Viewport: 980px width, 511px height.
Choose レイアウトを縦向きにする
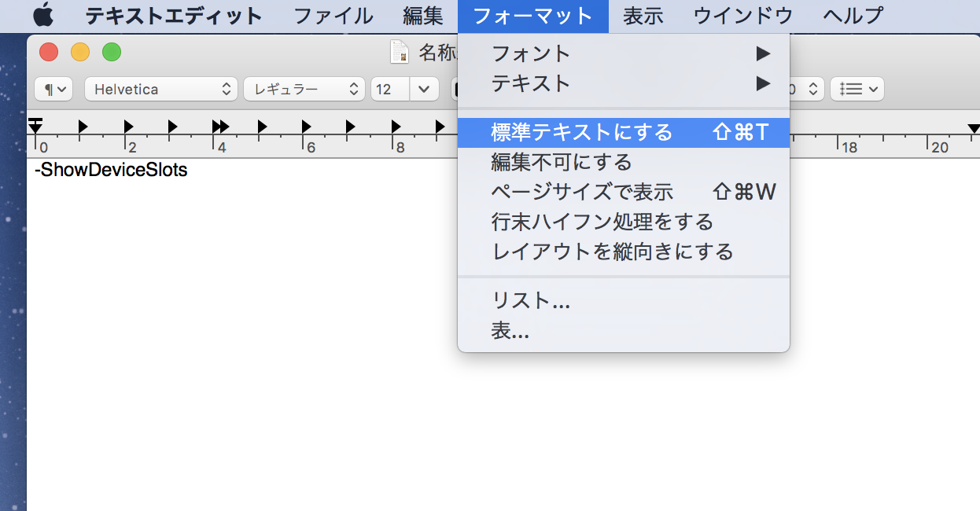click(x=624, y=252)
